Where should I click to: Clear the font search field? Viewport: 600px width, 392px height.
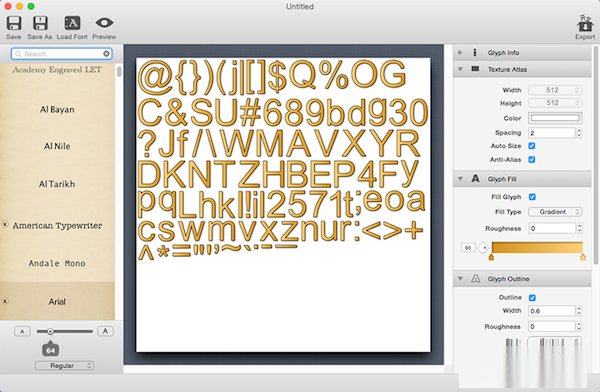106,54
